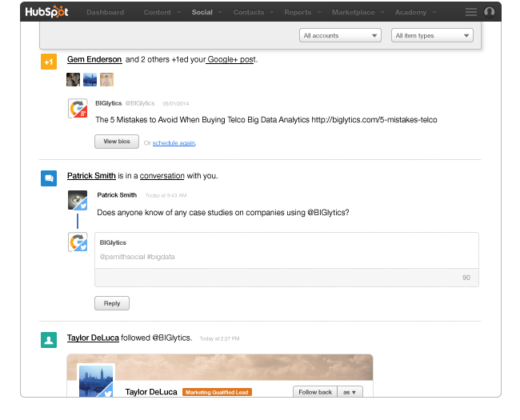Open the Marketplace menu
Screen dimensions: 520x420
358,12
